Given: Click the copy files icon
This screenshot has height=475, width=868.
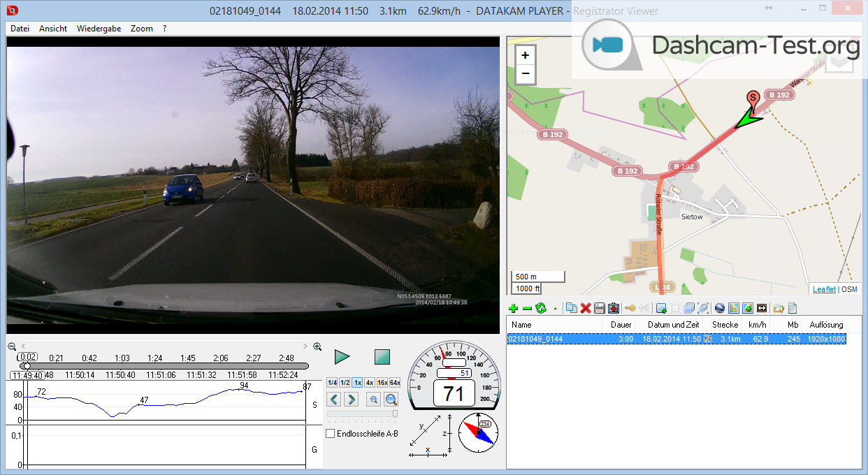Looking at the screenshot, I should pyautogui.click(x=572, y=308).
